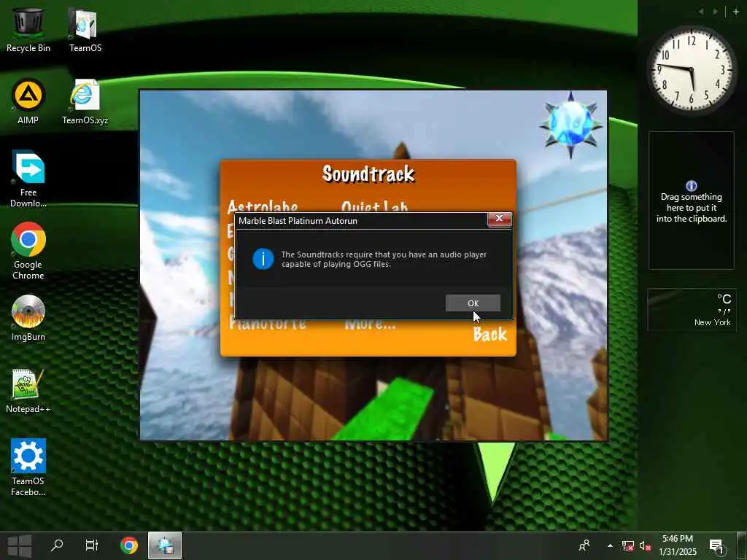
Task: Launch Google Chrome from the desktop
Action: pyautogui.click(x=28, y=251)
